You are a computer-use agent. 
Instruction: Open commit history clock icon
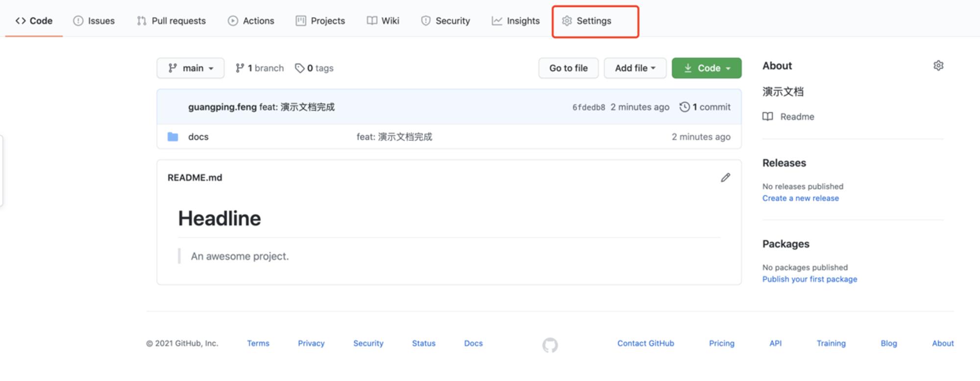coord(684,107)
